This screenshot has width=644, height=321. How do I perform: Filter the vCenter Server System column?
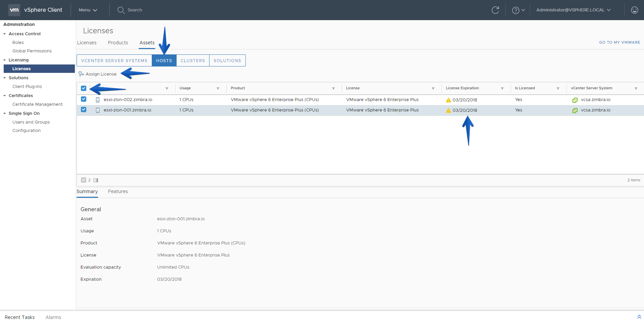coord(636,88)
